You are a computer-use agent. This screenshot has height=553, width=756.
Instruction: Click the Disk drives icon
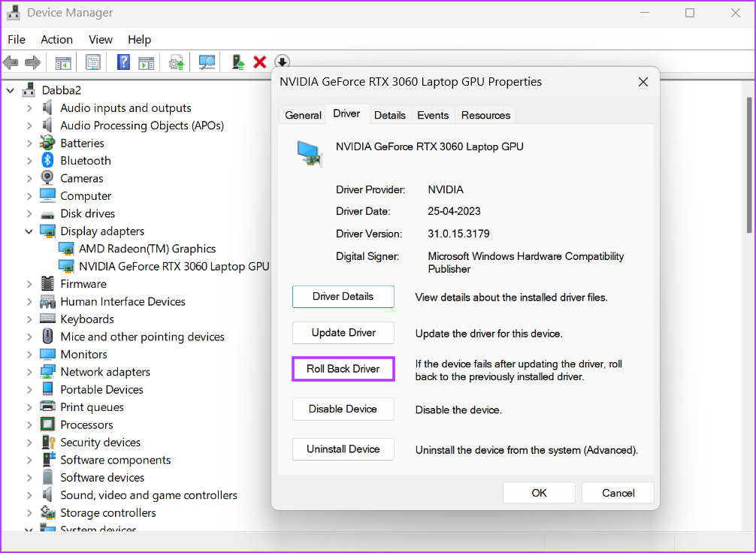[x=47, y=214]
